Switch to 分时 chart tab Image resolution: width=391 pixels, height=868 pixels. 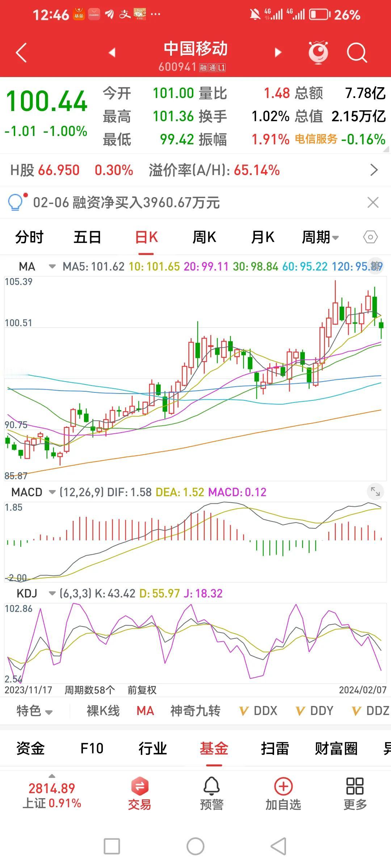pos(29,238)
